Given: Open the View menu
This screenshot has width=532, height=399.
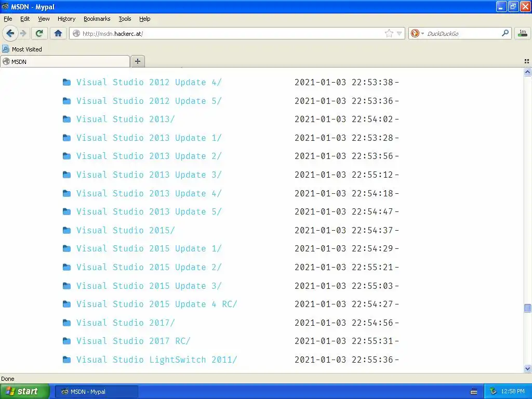Looking at the screenshot, I should [44, 19].
